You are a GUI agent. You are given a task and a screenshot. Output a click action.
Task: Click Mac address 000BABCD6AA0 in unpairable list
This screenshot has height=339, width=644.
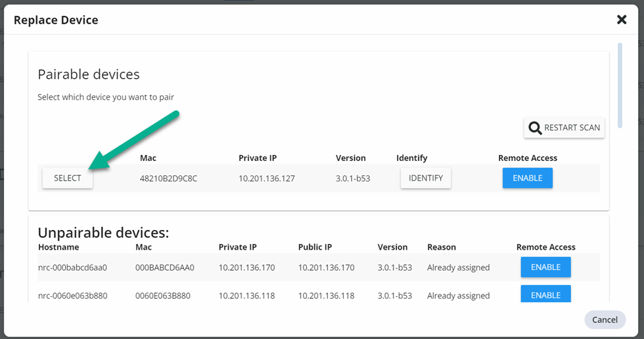point(165,268)
